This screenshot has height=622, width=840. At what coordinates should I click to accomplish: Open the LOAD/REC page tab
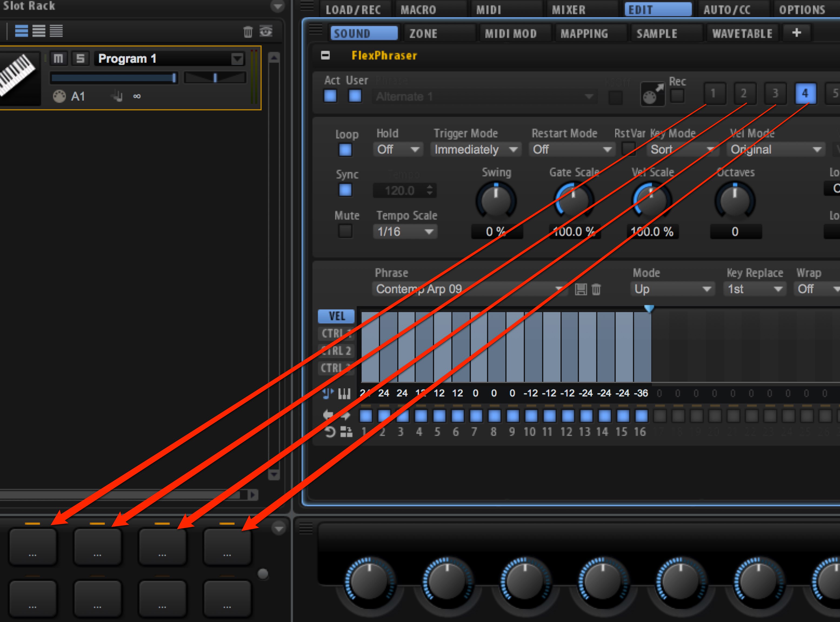pyautogui.click(x=354, y=9)
